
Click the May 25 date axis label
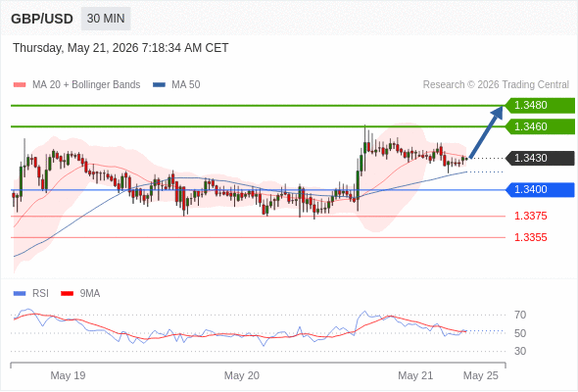click(x=481, y=375)
